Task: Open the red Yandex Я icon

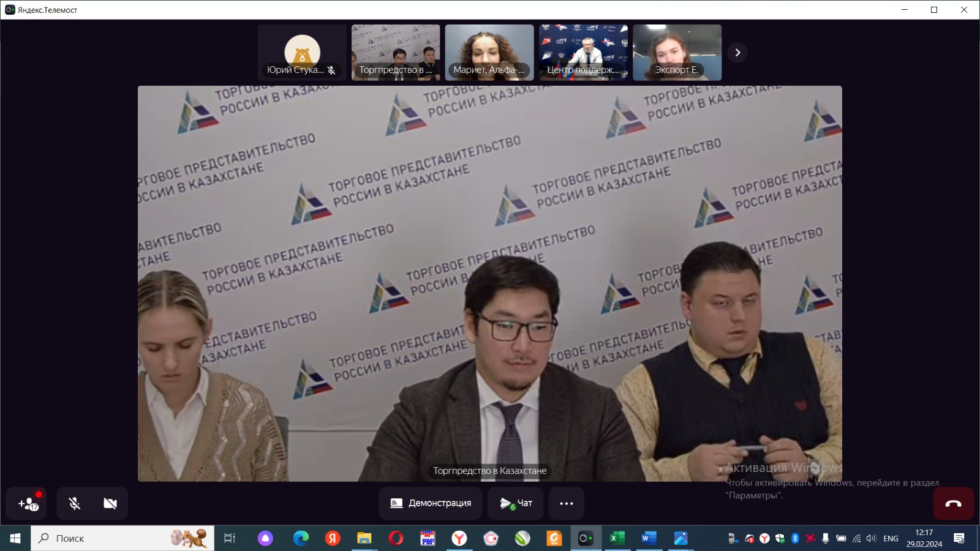Action: [x=333, y=538]
